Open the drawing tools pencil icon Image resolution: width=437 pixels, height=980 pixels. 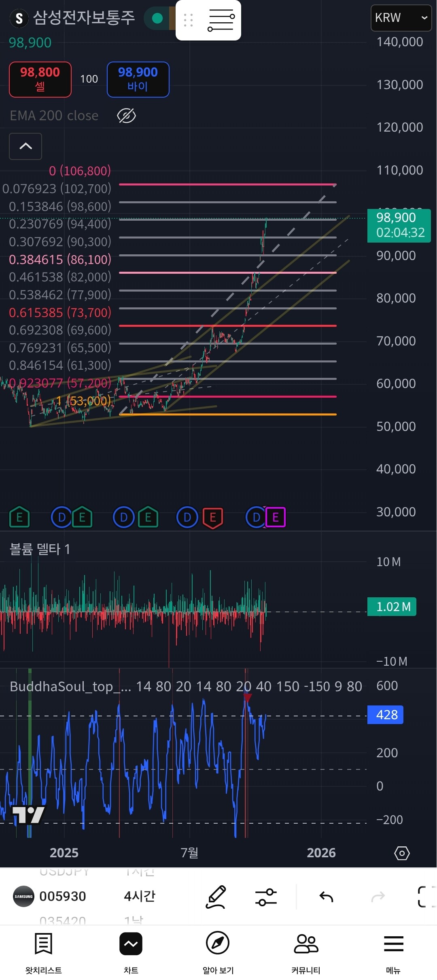216,897
